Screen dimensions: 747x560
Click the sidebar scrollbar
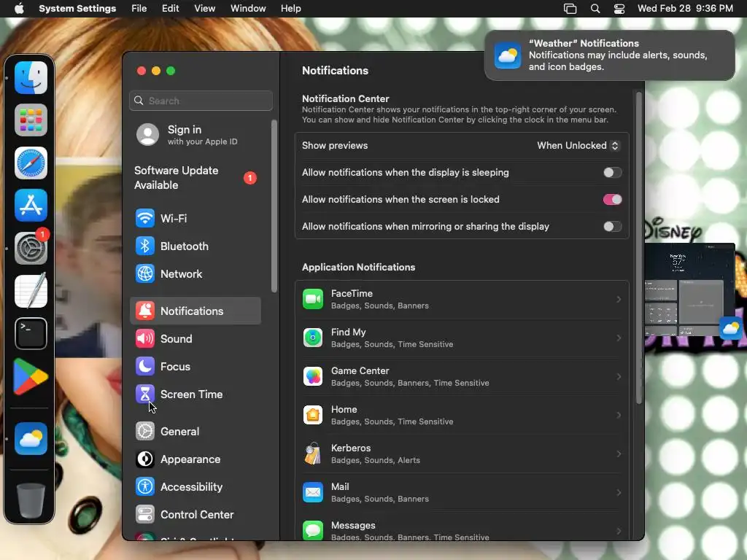(274, 206)
